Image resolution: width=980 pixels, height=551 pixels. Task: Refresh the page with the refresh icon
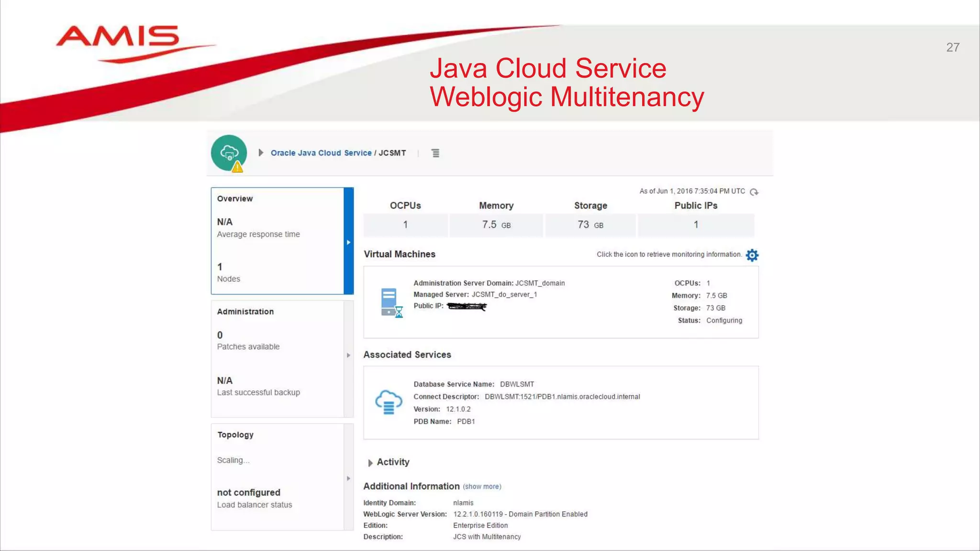coord(754,192)
